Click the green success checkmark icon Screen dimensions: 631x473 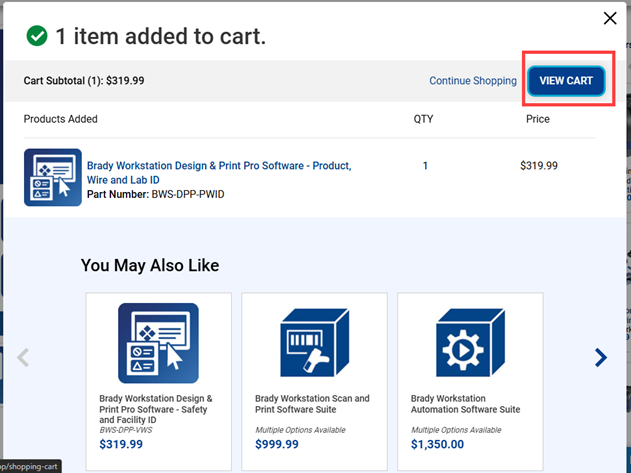(37, 36)
